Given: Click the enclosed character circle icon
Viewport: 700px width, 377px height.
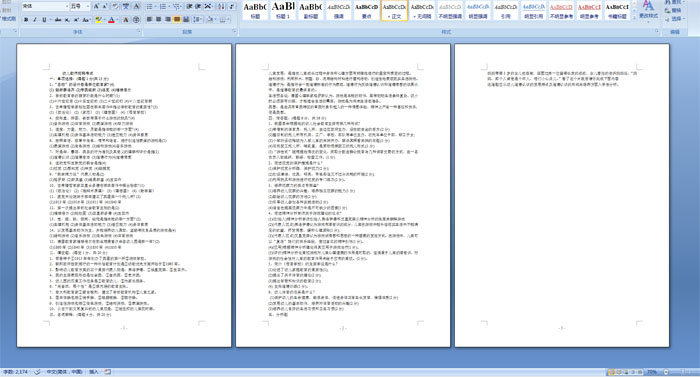Looking at the screenshot, I should (x=136, y=20).
